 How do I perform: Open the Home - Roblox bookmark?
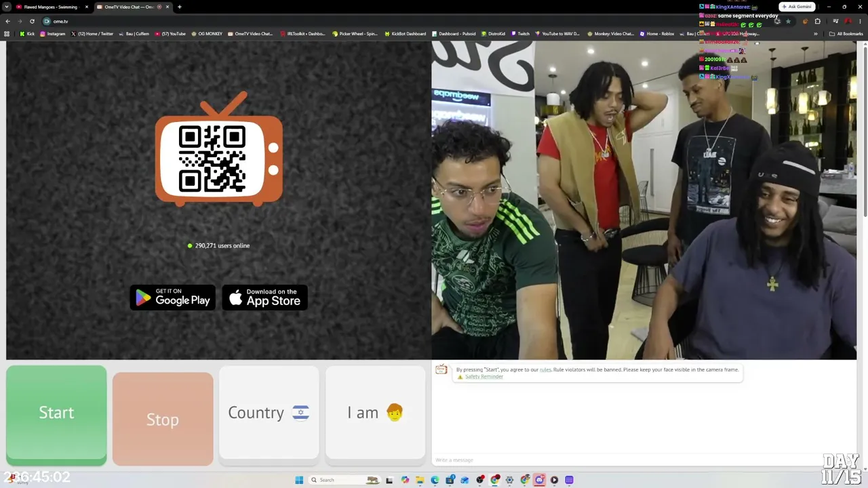(x=657, y=34)
